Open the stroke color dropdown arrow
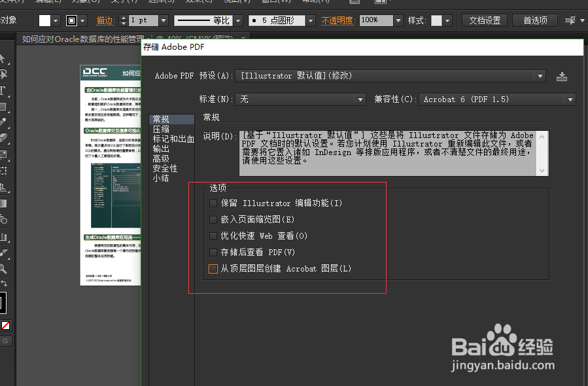This screenshot has width=588, height=386. coord(82,21)
